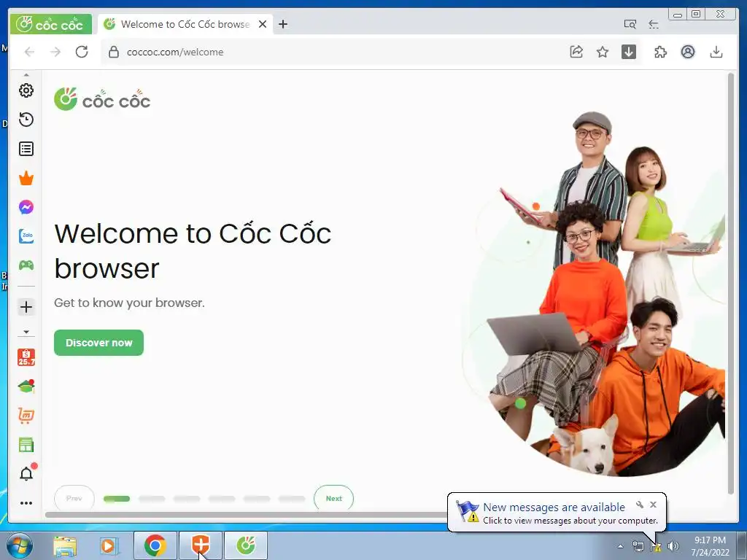Click the address bar URL coccoc.com/welcome

pyautogui.click(x=175, y=52)
